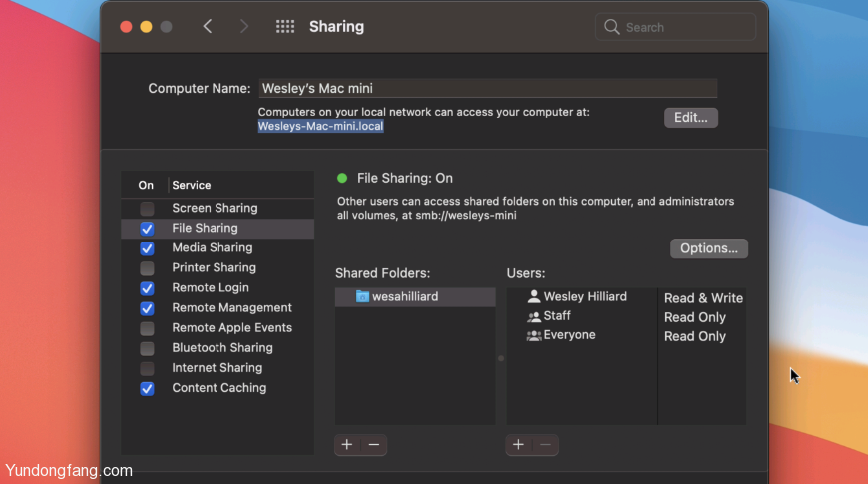
Task: Enable Printer Sharing checkbox
Action: click(147, 268)
